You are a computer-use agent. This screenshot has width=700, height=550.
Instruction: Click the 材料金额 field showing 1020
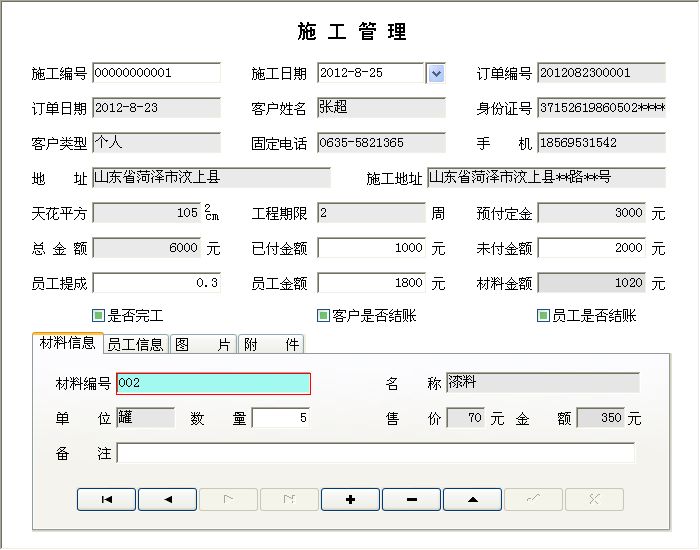coord(592,283)
